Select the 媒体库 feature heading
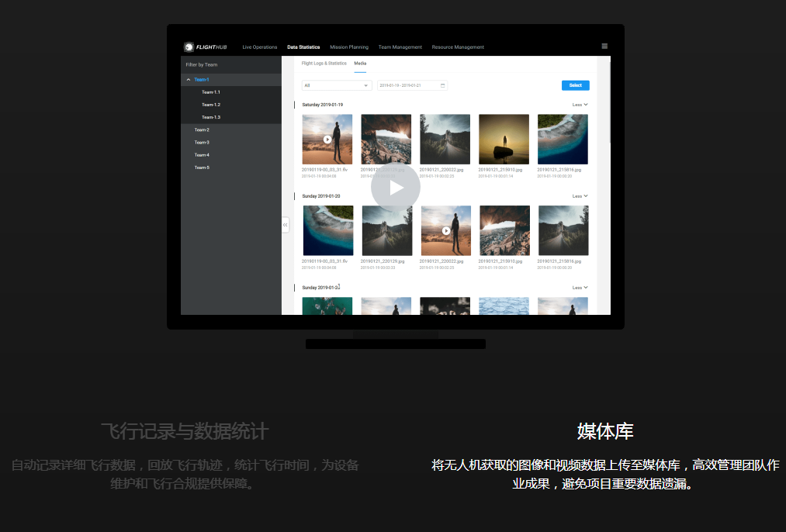This screenshot has height=532, width=786. click(x=605, y=431)
